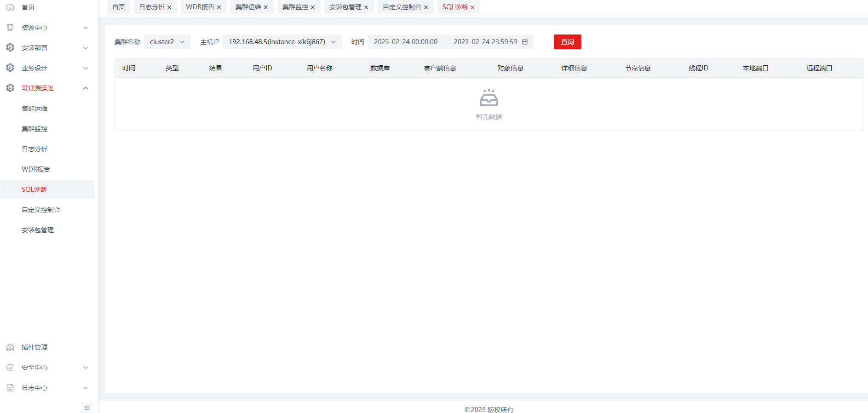Switch to the 集群监控 tab
Image resolution: width=868 pixels, height=413 pixels.
295,7
